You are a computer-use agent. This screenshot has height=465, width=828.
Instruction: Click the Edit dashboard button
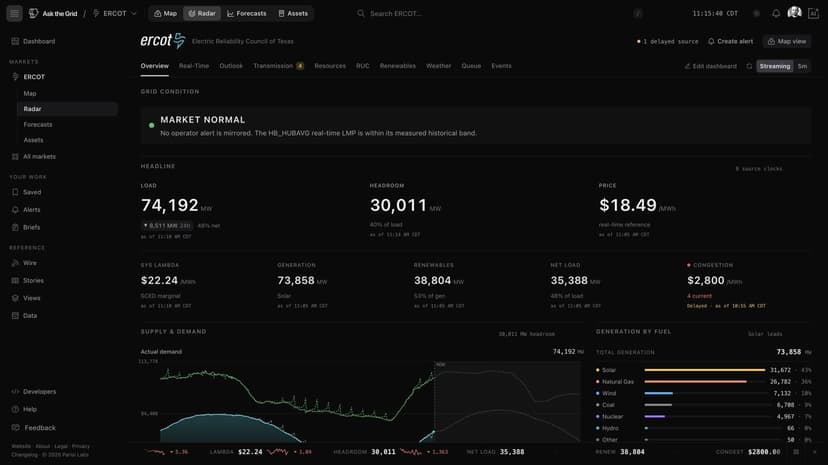[710, 66]
